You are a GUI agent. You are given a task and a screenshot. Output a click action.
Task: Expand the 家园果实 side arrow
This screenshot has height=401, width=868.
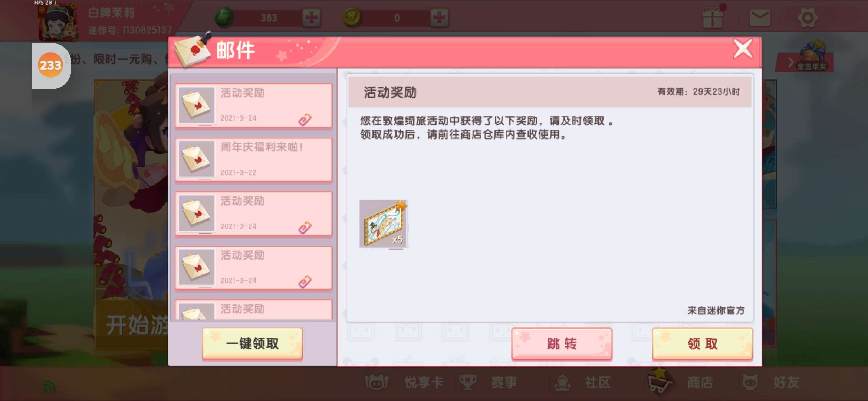[x=790, y=62]
